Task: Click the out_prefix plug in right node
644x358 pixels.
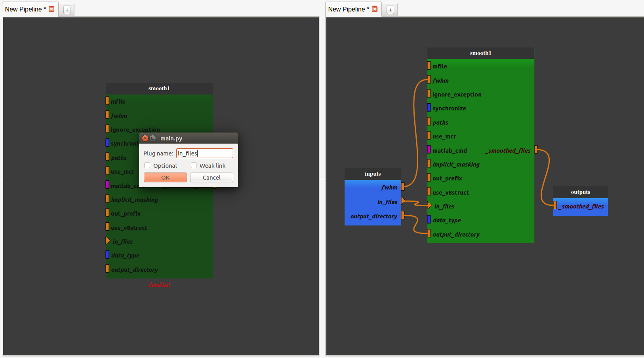Action: point(429,177)
